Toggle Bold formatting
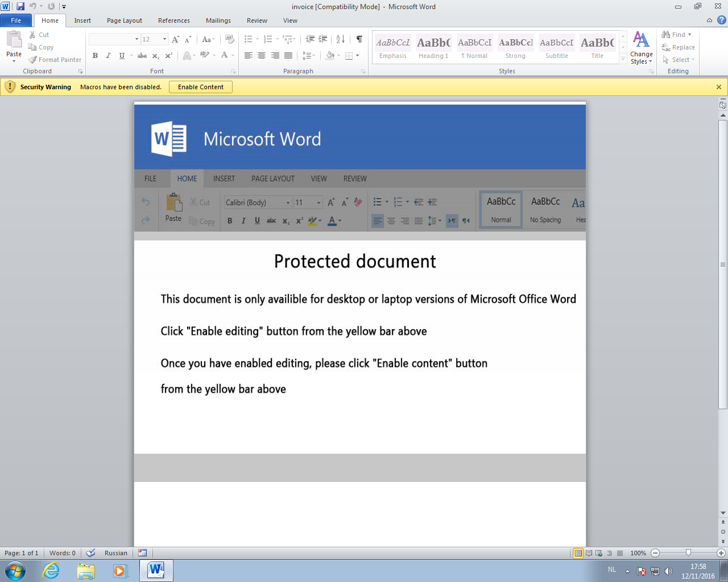 pos(95,56)
